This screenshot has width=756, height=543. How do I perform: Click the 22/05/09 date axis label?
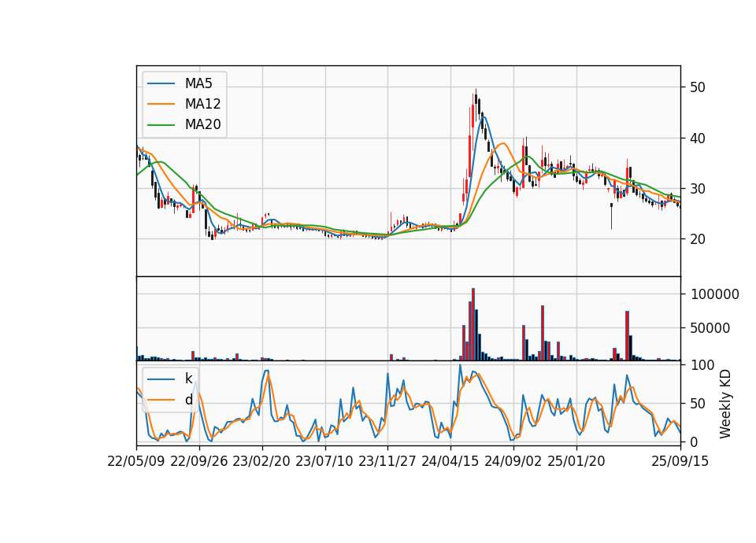136,461
